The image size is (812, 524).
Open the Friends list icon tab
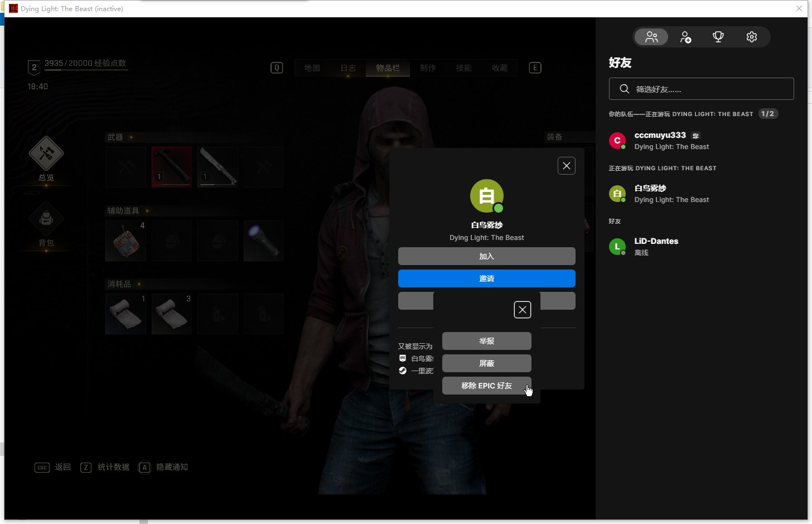tap(651, 37)
